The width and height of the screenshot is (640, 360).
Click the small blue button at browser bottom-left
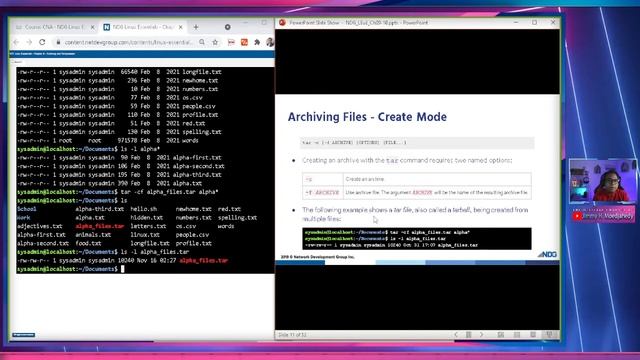(24, 335)
